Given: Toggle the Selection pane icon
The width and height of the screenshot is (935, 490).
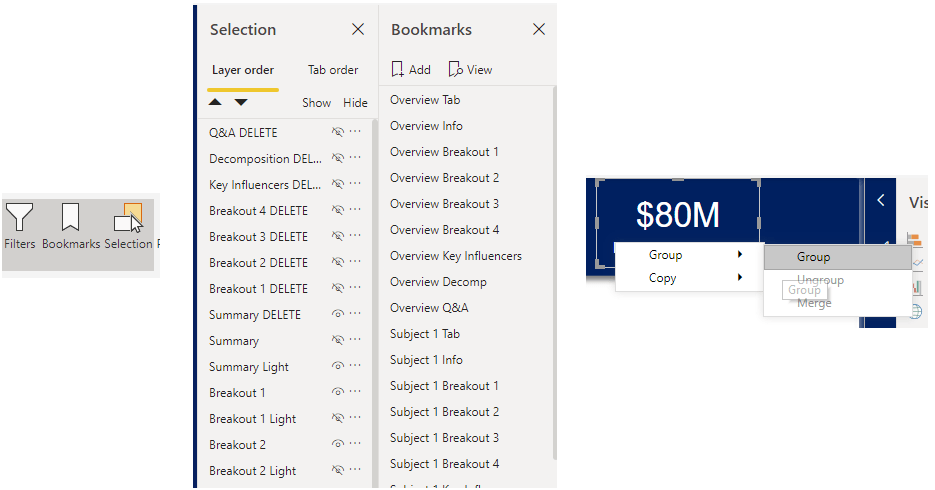Looking at the screenshot, I should (128, 225).
